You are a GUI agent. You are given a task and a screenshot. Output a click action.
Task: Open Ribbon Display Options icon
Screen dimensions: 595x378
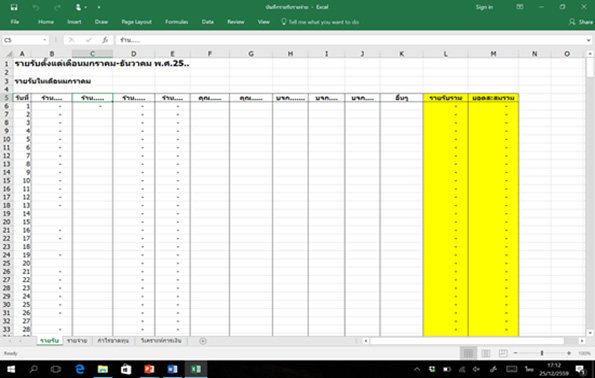[520, 7]
